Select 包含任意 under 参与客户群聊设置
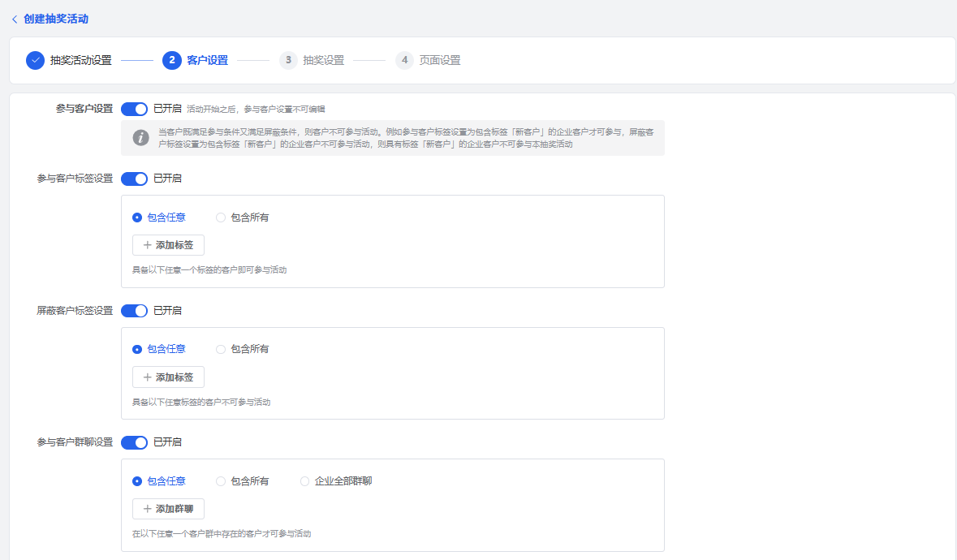Screen dimensions: 957x560 (158, 481)
